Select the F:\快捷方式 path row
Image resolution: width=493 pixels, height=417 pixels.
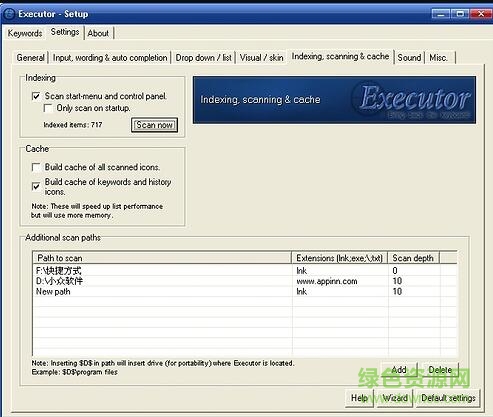pyautogui.click(x=245, y=271)
